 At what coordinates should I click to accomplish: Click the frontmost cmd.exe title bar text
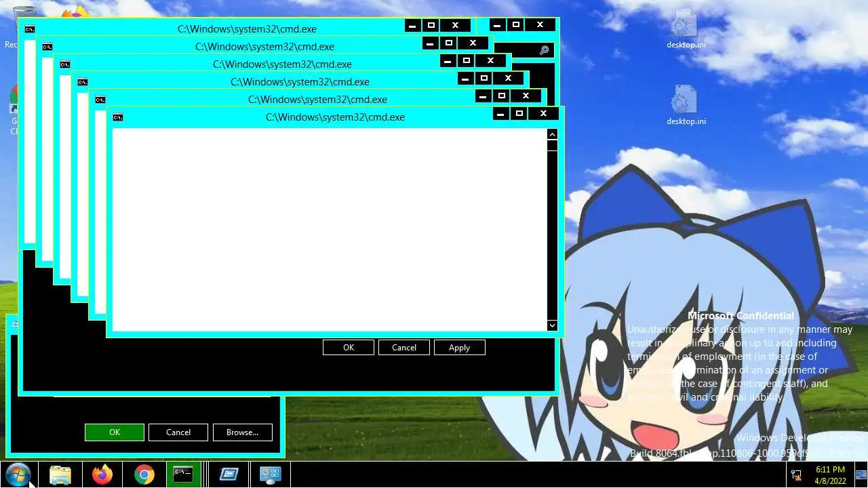tap(335, 117)
